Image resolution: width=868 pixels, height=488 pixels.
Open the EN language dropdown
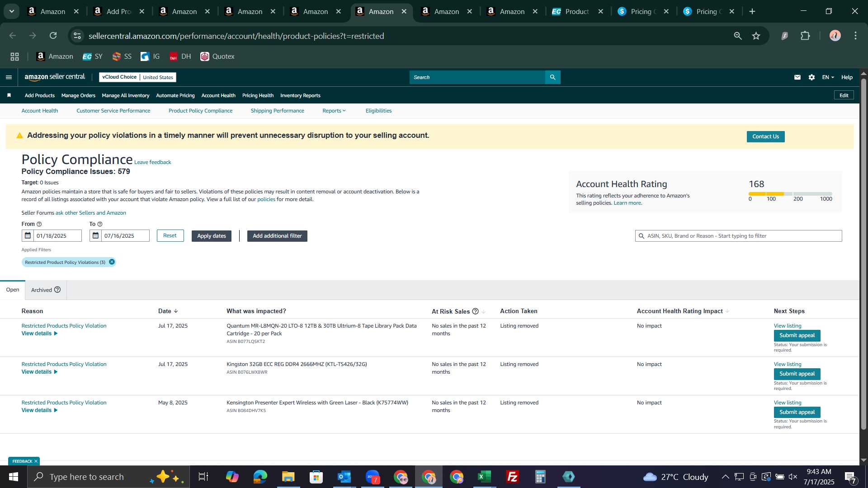[828, 77]
